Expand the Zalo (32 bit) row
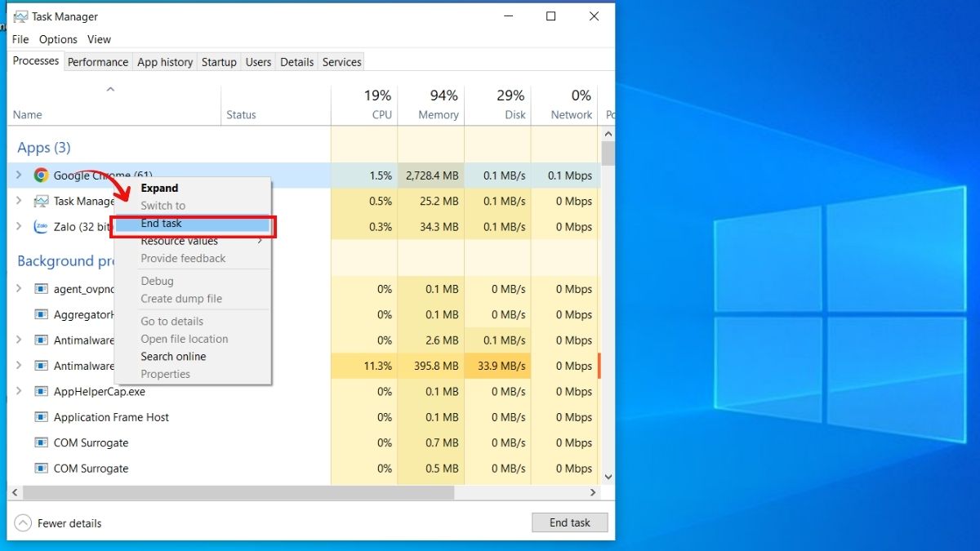 [x=19, y=226]
